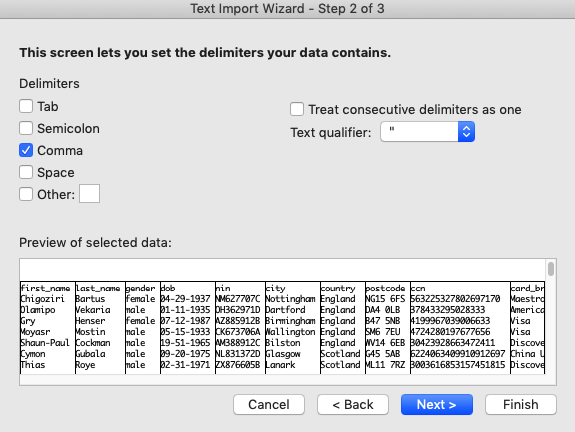Click the Shaun-Paul cell in preview

click(x=45, y=343)
